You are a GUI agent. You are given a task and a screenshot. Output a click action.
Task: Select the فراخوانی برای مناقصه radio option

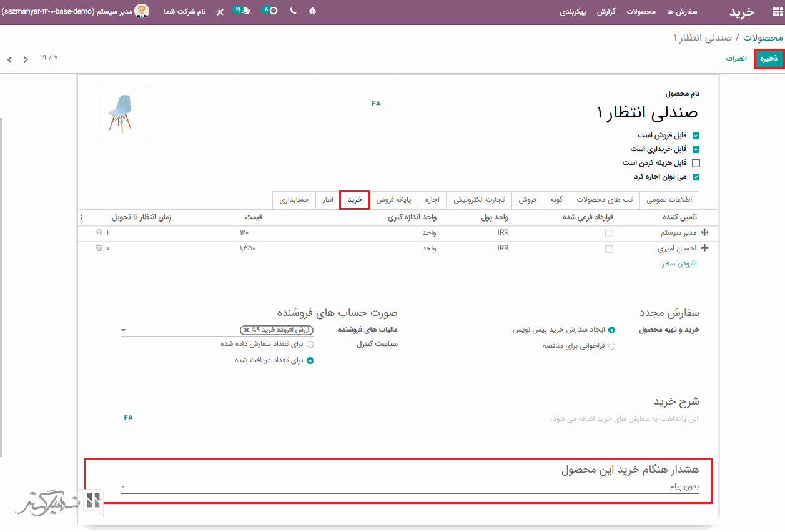pos(611,346)
